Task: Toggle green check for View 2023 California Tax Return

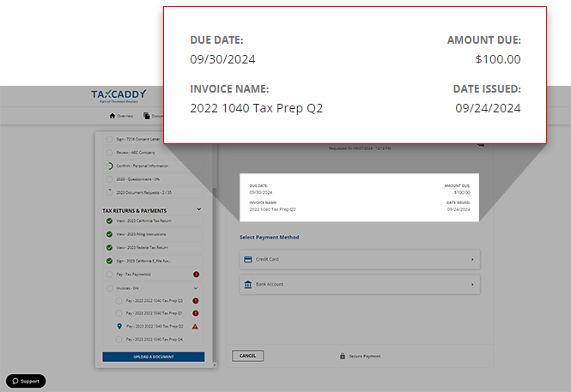Action: 109,221
